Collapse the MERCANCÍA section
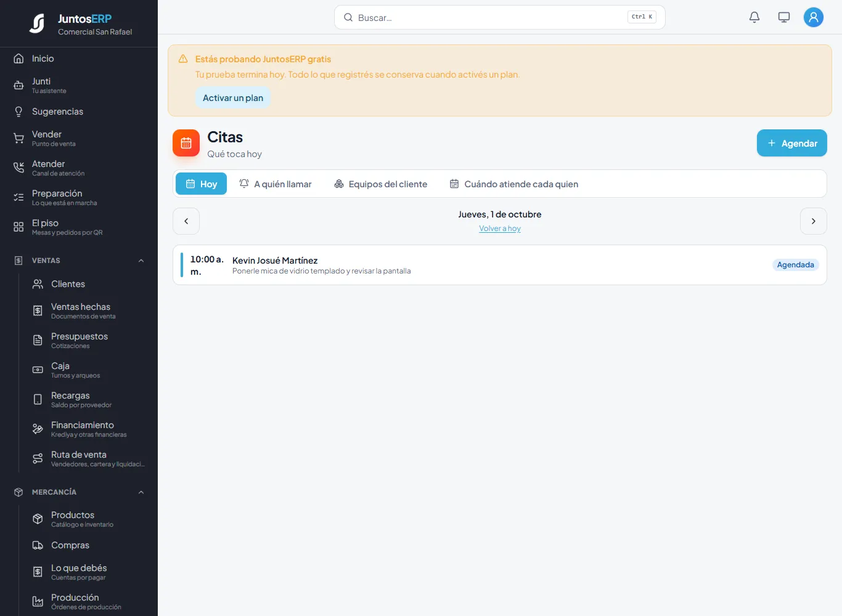Screen dimensions: 842x616 (79, 492)
